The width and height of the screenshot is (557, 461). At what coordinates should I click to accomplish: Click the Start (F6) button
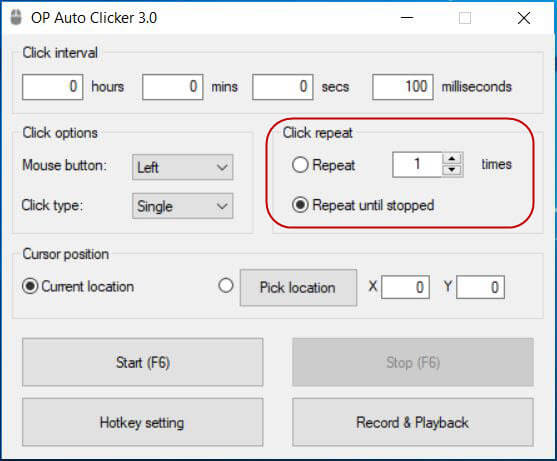point(143,362)
